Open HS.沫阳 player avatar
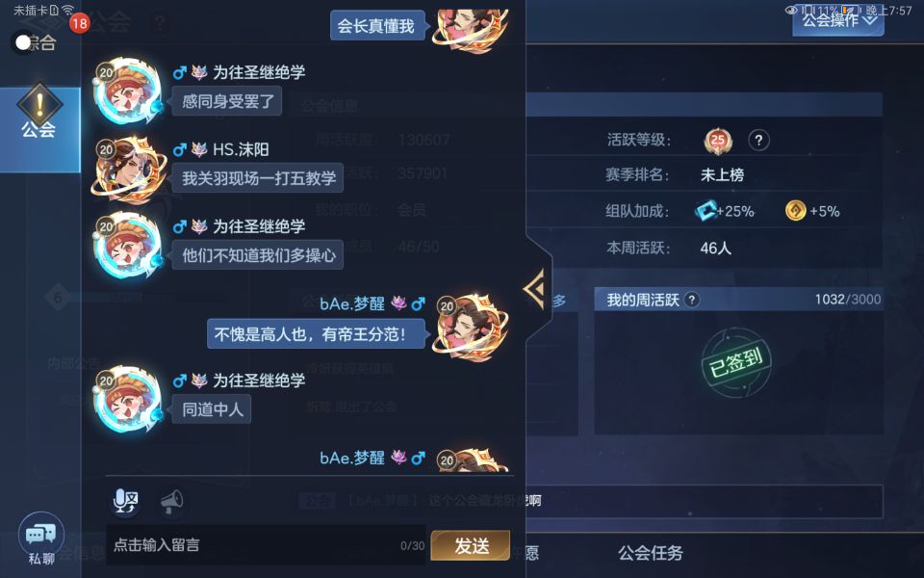 point(127,169)
